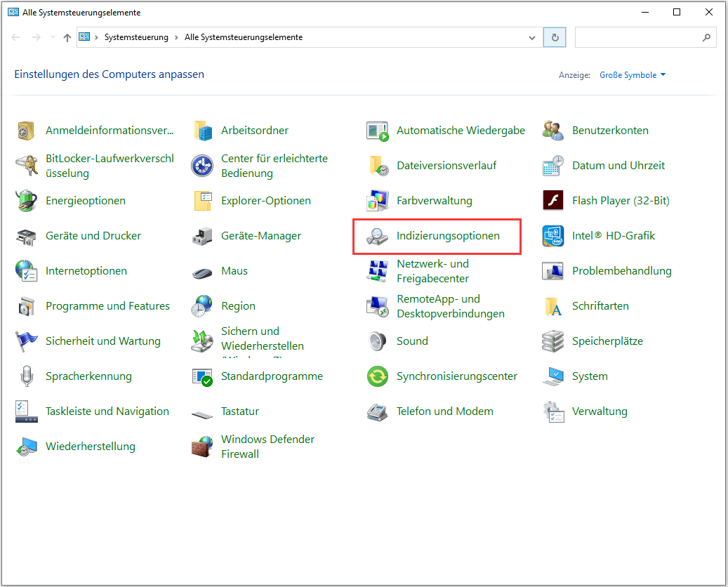728x587 pixels.
Task: Open the Sound speaker icon
Action: tap(377, 341)
